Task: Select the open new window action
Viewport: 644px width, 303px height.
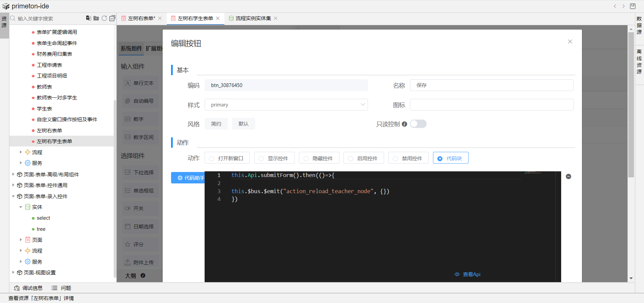Action: pos(227,158)
